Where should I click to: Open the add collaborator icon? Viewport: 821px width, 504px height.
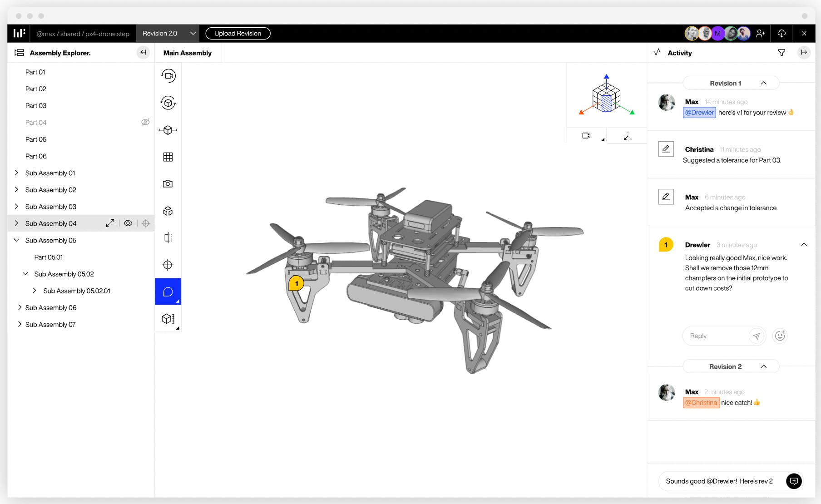pyautogui.click(x=761, y=34)
